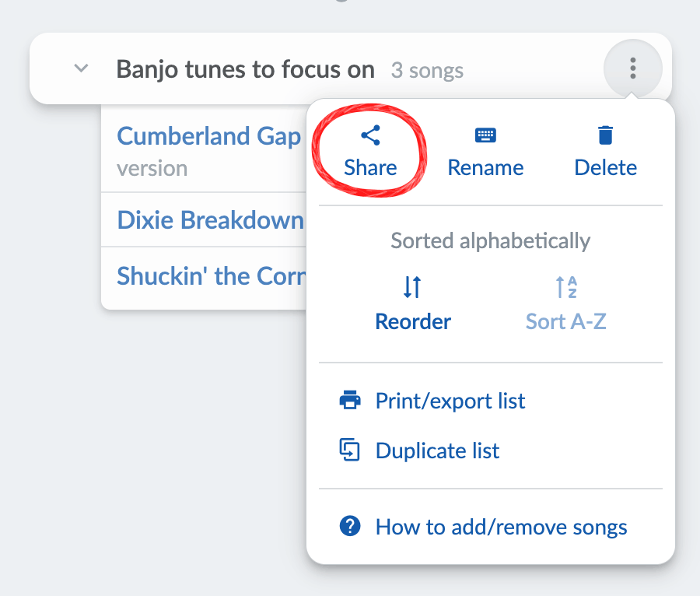Collapse the Banjo tunes list with the chevron
Viewport: 700px width, 596px height.
coord(81,68)
